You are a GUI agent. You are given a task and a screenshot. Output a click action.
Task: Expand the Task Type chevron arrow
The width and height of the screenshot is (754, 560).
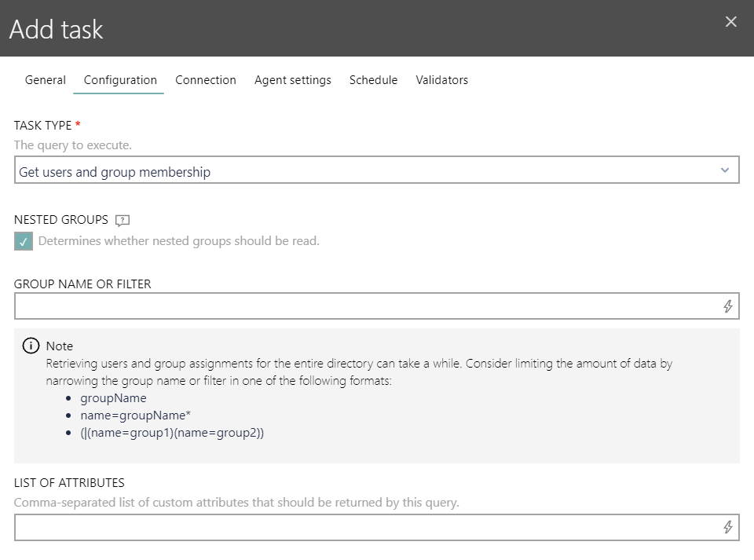(725, 170)
